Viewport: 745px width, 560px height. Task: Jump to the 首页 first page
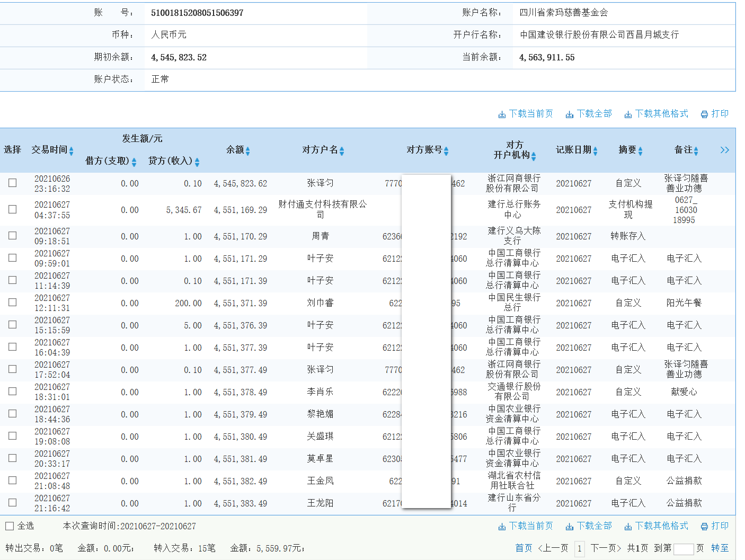(524, 549)
